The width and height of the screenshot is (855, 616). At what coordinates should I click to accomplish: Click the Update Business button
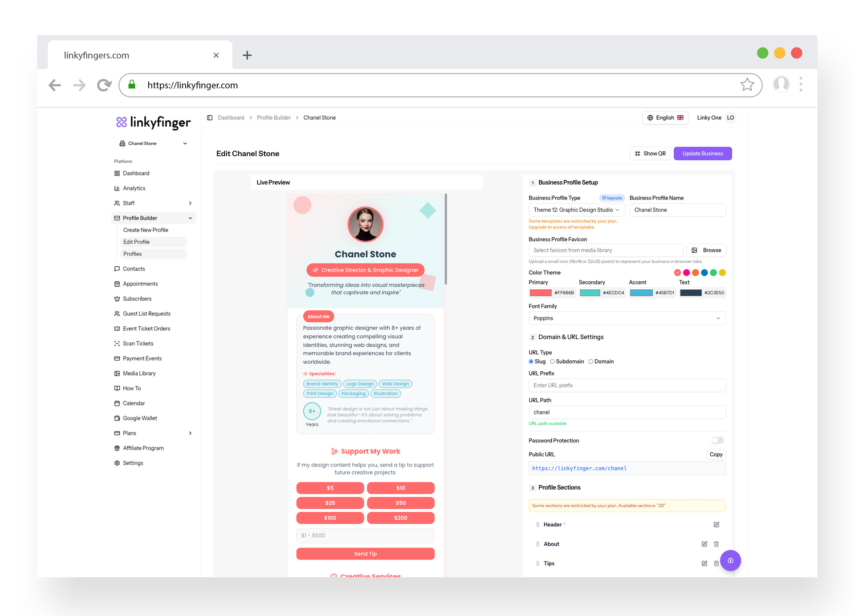click(702, 154)
